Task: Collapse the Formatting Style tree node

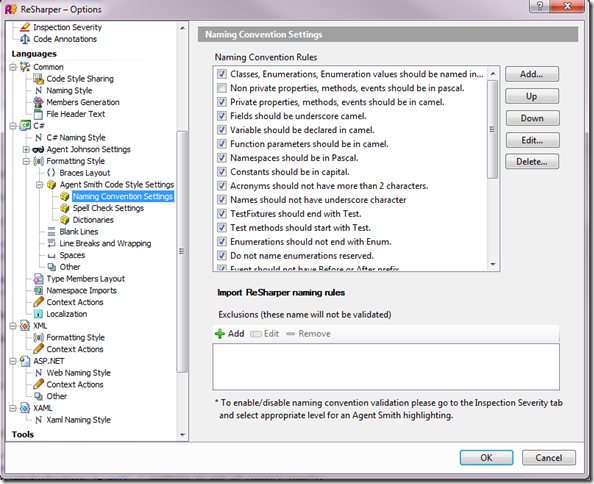Action: coord(26,161)
